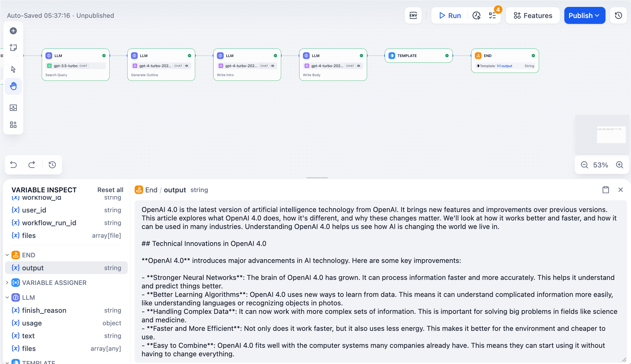Screen dimensions: 631x364
Task: Expand the VARIABLE ASSIGNER group
Action: pos(7,283)
